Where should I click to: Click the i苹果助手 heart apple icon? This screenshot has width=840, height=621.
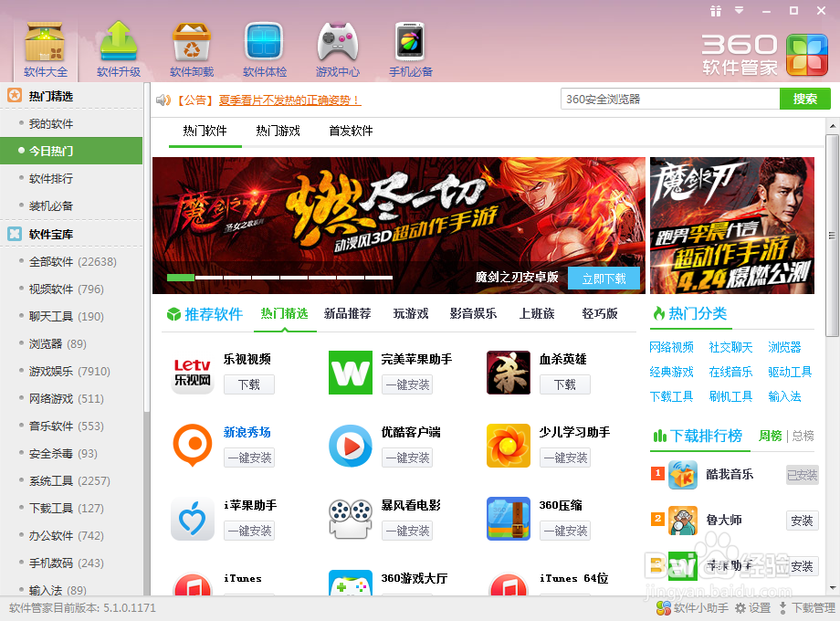click(193, 519)
